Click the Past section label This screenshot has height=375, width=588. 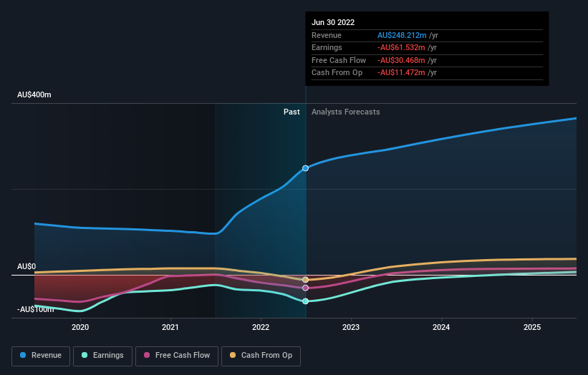(291, 112)
